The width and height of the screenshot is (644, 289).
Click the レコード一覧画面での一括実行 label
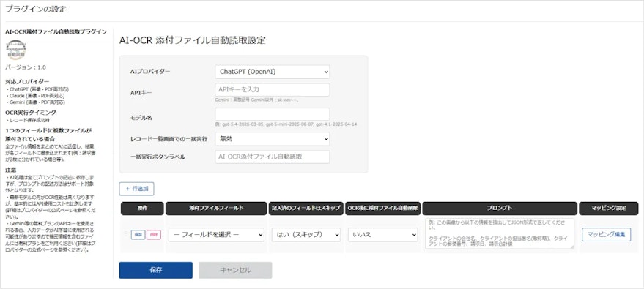point(169,139)
